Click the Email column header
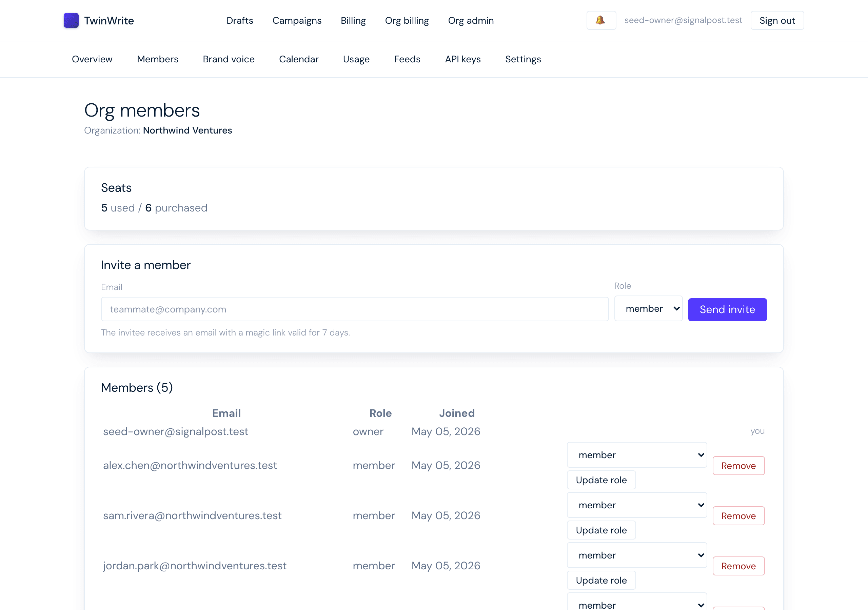Screen dimensions: 868x610 pyautogui.click(x=226, y=413)
